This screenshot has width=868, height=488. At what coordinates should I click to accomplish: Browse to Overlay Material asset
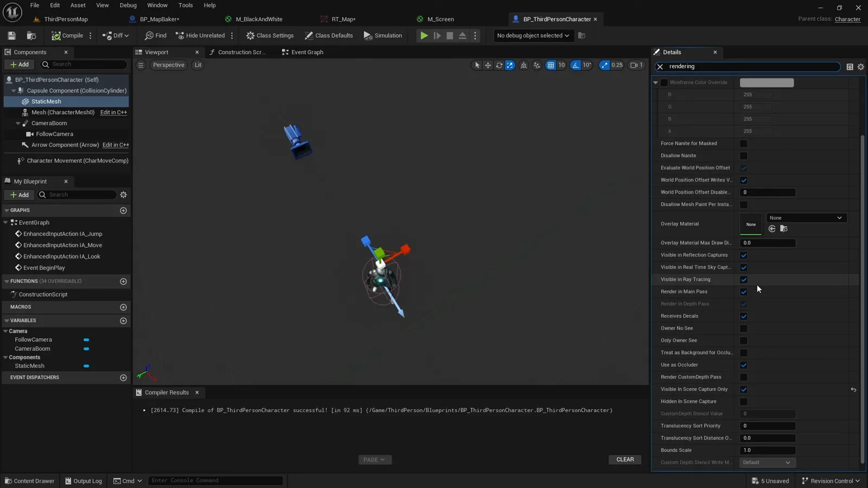pyautogui.click(x=783, y=229)
